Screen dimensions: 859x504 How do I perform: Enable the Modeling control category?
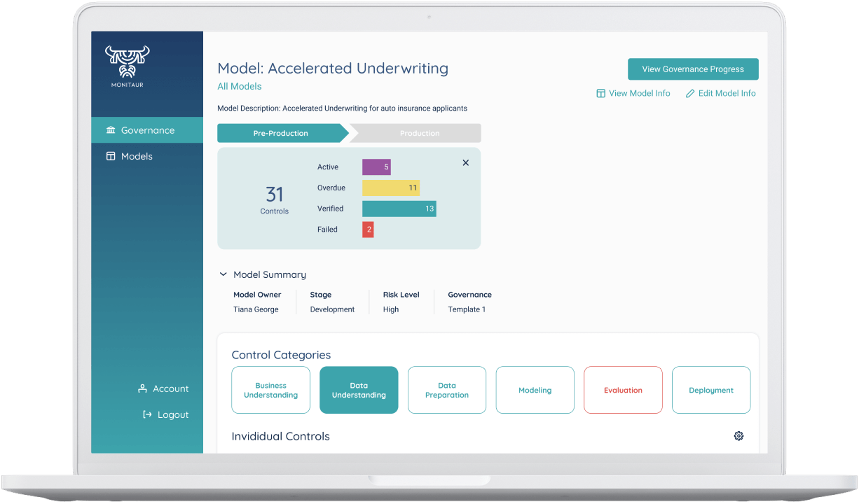535,390
